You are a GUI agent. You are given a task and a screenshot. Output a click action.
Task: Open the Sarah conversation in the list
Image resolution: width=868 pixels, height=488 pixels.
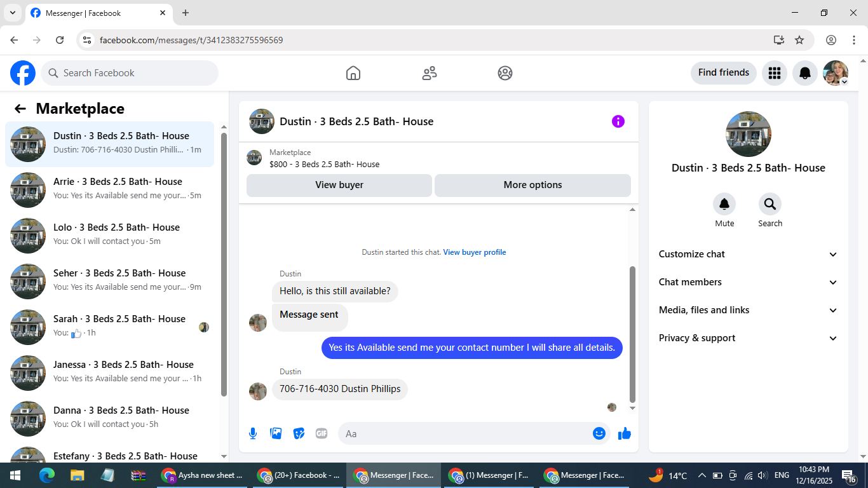click(x=110, y=327)
